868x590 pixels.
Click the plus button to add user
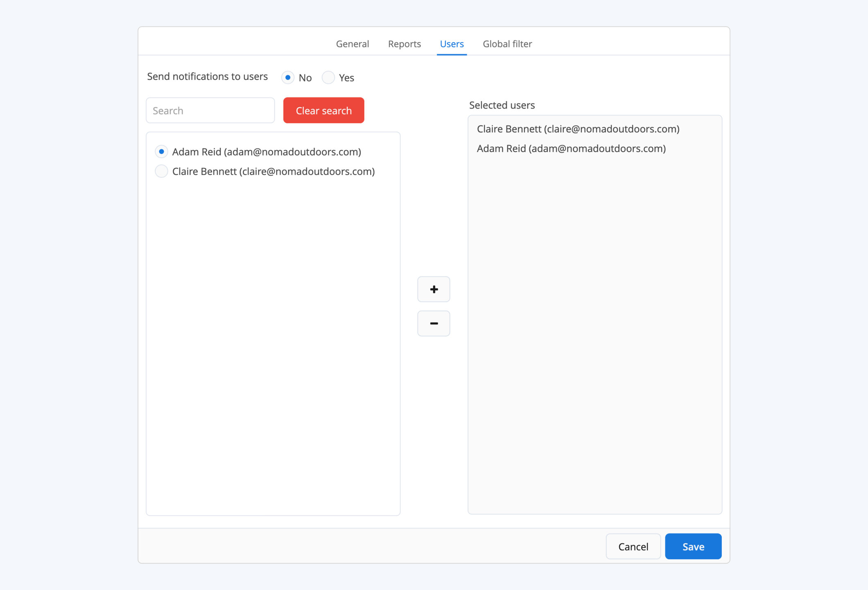[x=434, y=289]
